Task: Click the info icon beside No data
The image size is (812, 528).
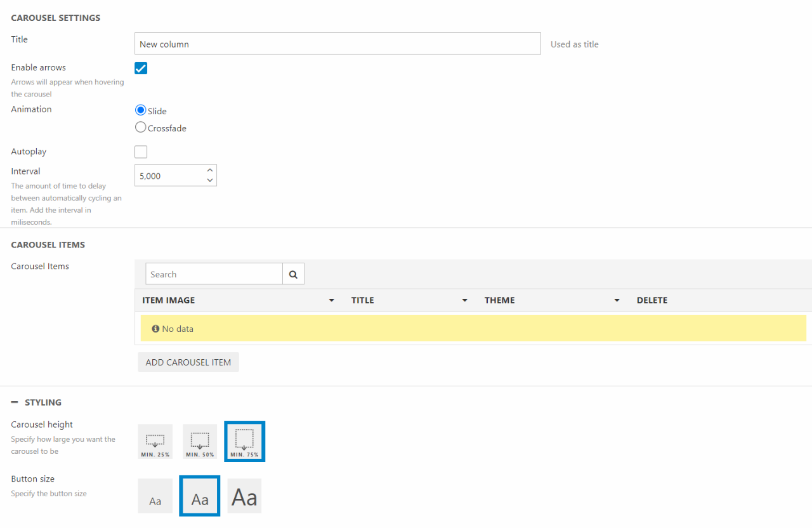Action: (x=155, y=329)
